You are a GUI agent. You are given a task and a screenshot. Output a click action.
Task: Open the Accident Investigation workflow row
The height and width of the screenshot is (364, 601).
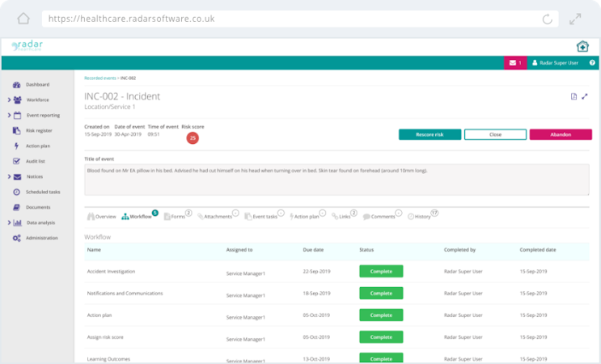click(x=336, y=271)
